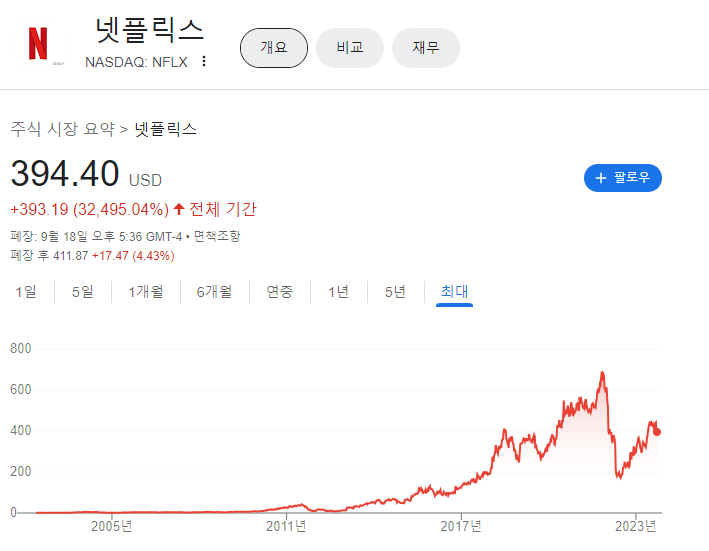
Task: Click the +17.47 (4.43%) after-hours change
Action: 133,256
